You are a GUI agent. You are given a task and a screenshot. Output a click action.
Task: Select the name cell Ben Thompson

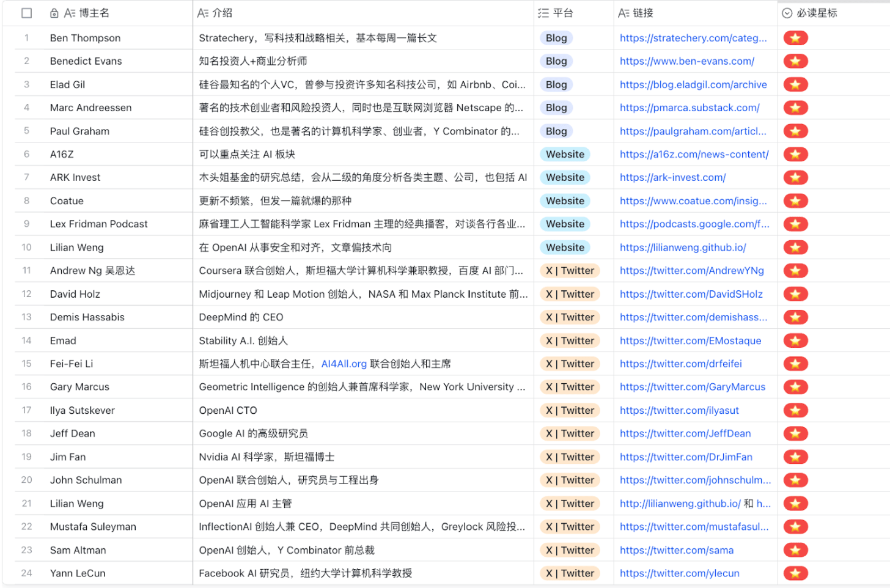119,38
